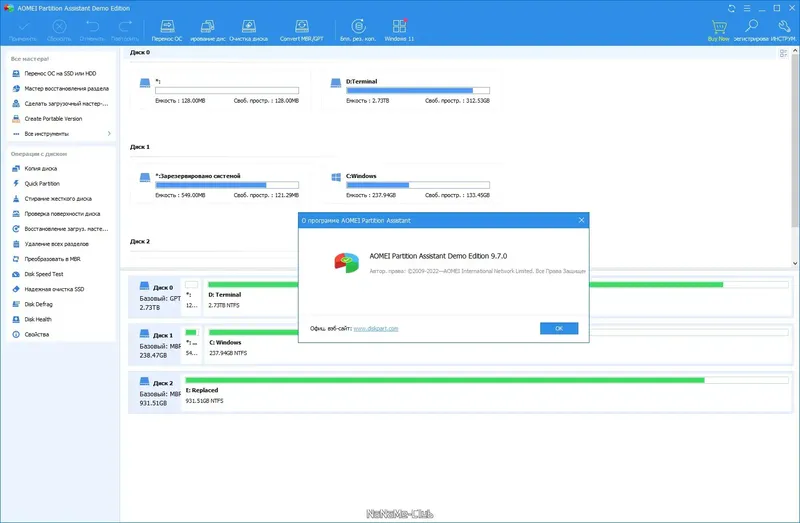Open Свойства properties entry
800x523 pixels.
[37, 334]
